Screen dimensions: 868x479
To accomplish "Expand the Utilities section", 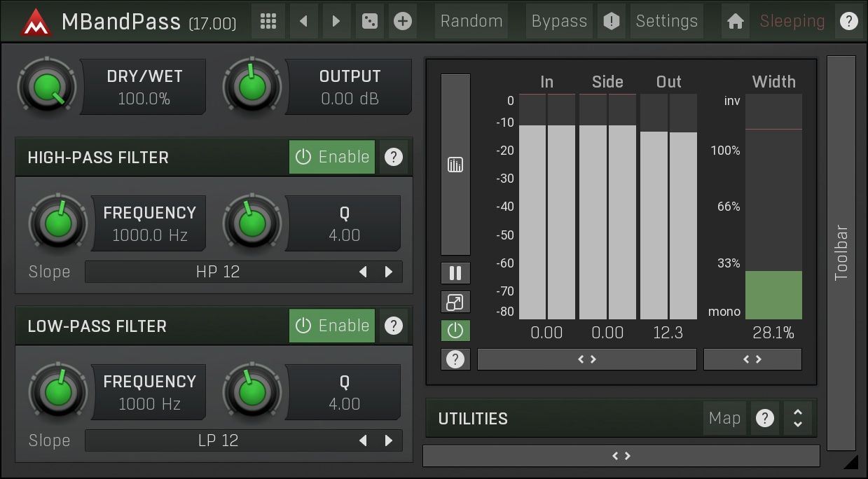I will coord(797,419).
